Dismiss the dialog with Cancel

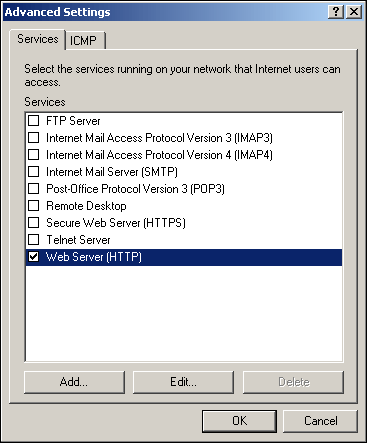(x=320, y=421)
